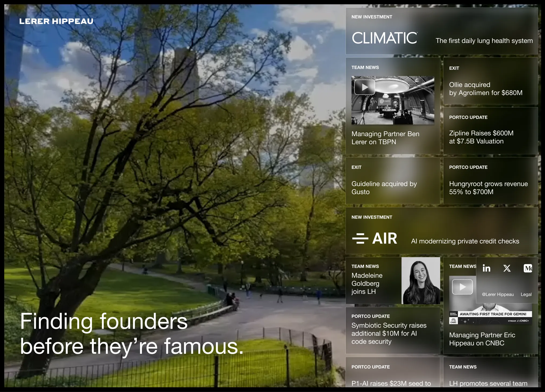Screen dimensions: 545x392
Task: Click 'Managing Partner Ben Lerer on TBPN' text
Action: (385, 138)
